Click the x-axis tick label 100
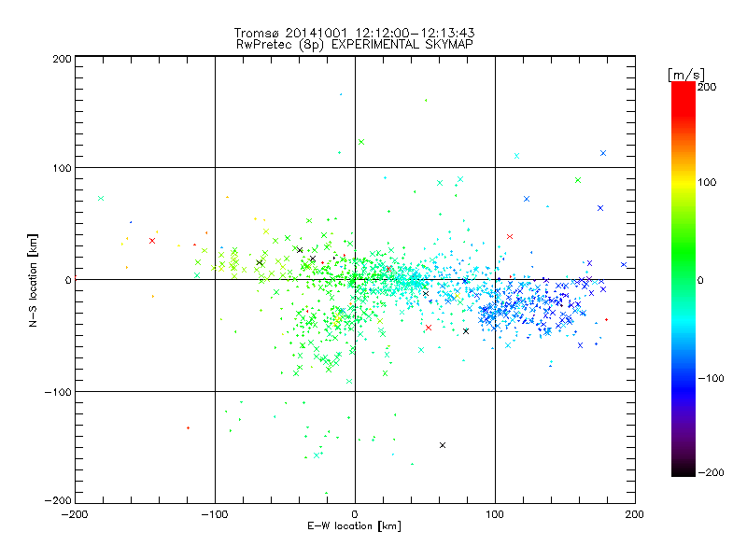 (x=495, y=514)
